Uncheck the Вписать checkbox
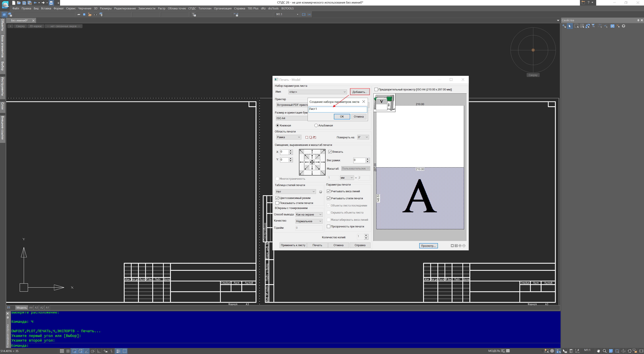Screen dimensions: 644x354 click(x=330, y=152)
